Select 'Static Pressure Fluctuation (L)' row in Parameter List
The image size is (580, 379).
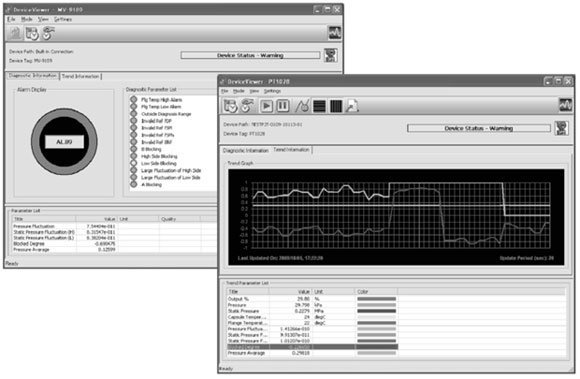[114, 238]
